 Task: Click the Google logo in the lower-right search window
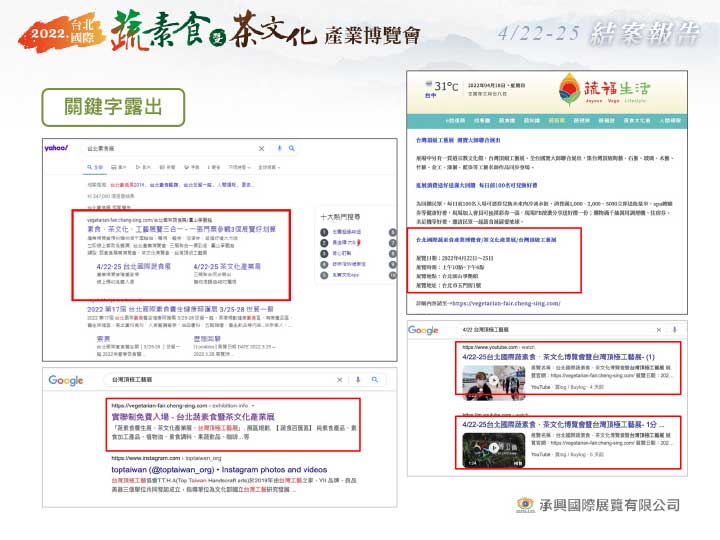pyautogui.click(x=423, y=330)
